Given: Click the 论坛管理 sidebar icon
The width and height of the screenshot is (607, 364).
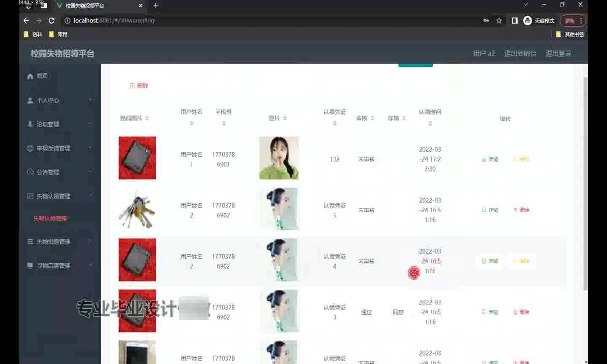Looking at the screenshot, I should click(x=30, y=124).
